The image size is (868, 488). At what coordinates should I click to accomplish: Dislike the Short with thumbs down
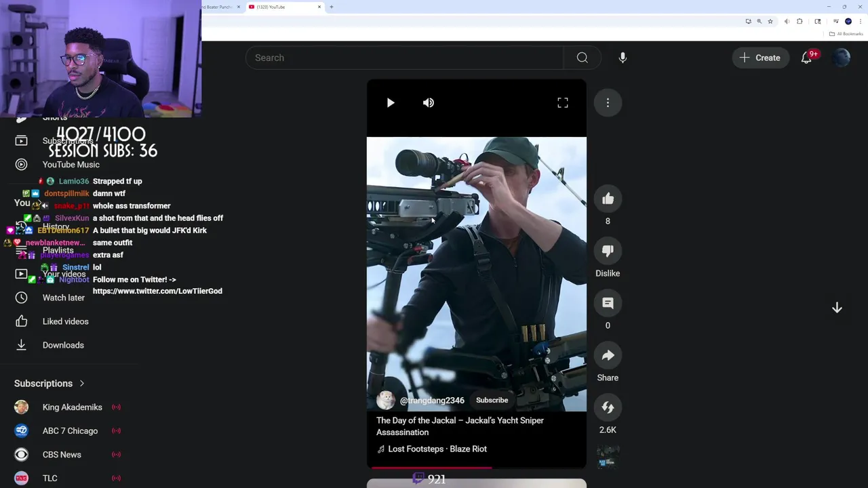tap(608, 251)
